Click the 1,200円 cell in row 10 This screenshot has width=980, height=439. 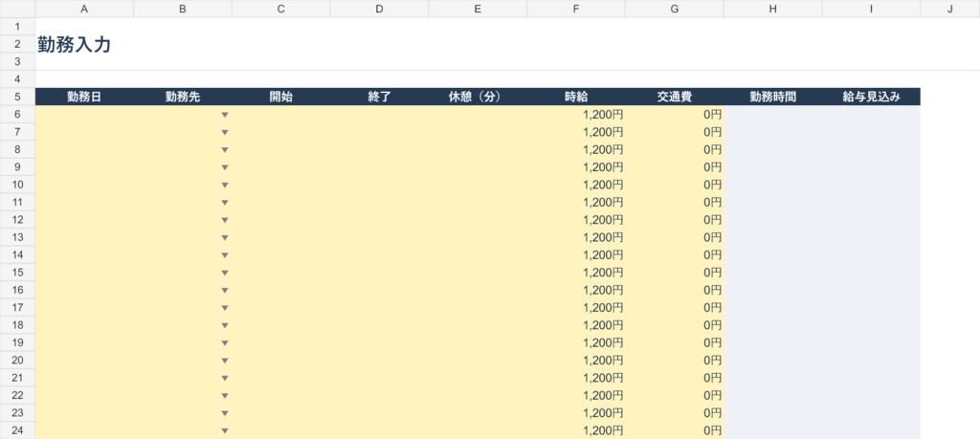(576, 185)
